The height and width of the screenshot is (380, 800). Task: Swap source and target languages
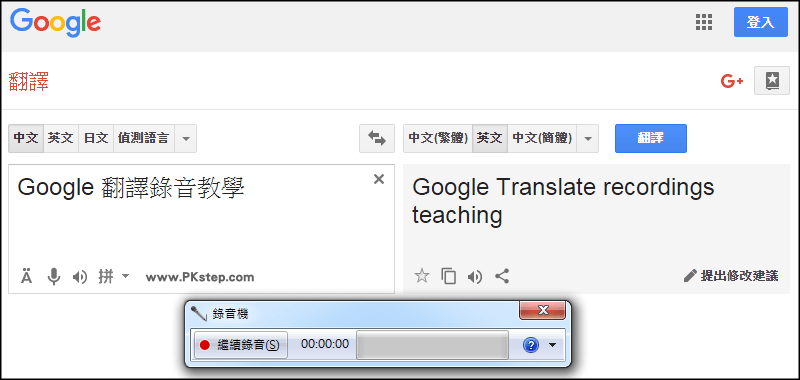pyautogui.click(x=377, y=138)
